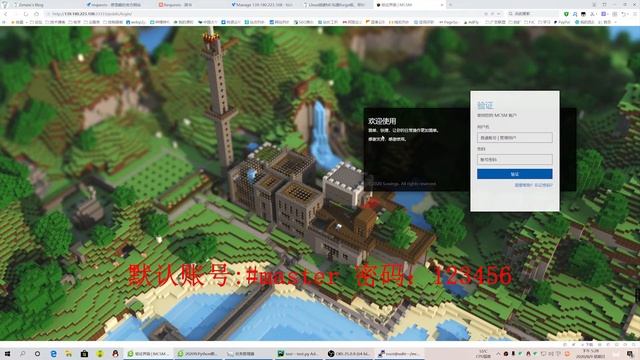The height and width of the screenshot is (360, 640).
Task: Launch Microsoft Edge from the taskbar
Action: [x=53, y=353]
